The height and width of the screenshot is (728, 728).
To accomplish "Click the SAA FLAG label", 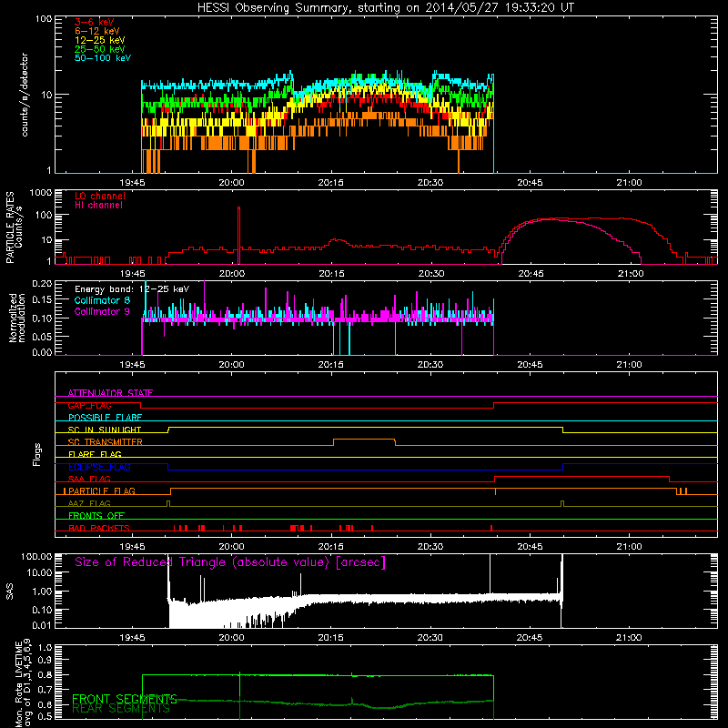I will [89, 480].
